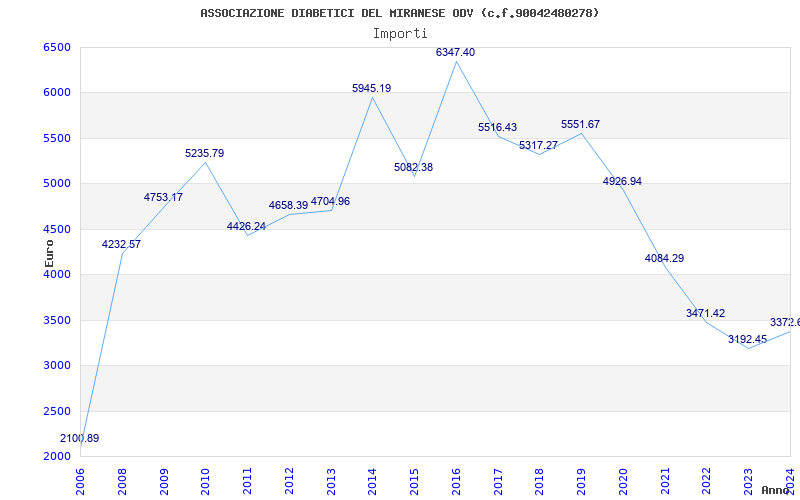Image resolution: width=800 pixels, height=500 pixels.
Task: Click the 2100.89 data value
Action: (x=80, y=438)
